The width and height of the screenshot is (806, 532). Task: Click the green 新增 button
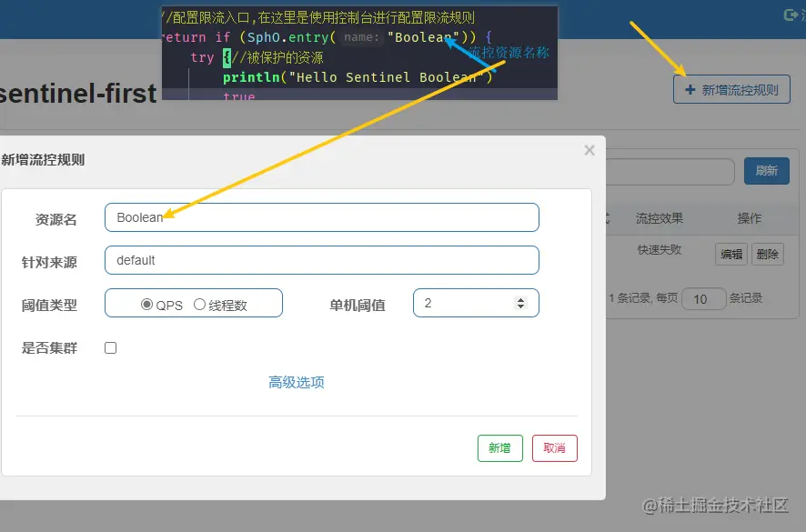(x=500, y=448)
